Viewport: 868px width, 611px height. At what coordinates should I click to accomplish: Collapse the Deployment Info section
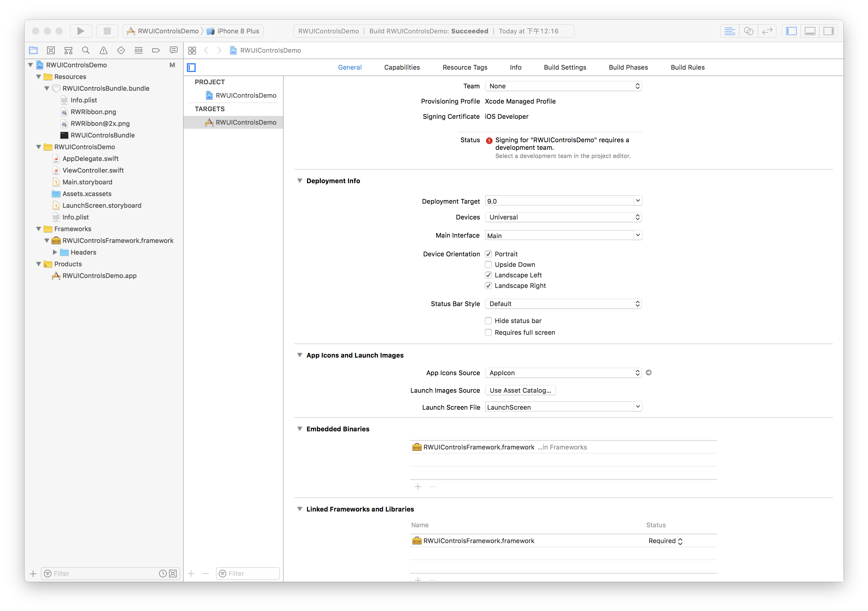coord(299,181)
